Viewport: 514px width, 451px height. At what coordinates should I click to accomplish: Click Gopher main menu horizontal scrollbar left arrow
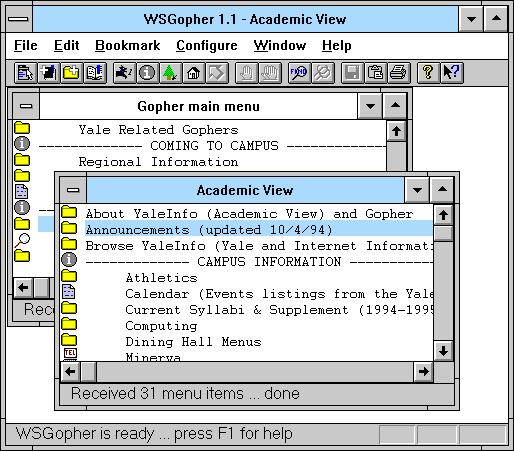[23, 287]
